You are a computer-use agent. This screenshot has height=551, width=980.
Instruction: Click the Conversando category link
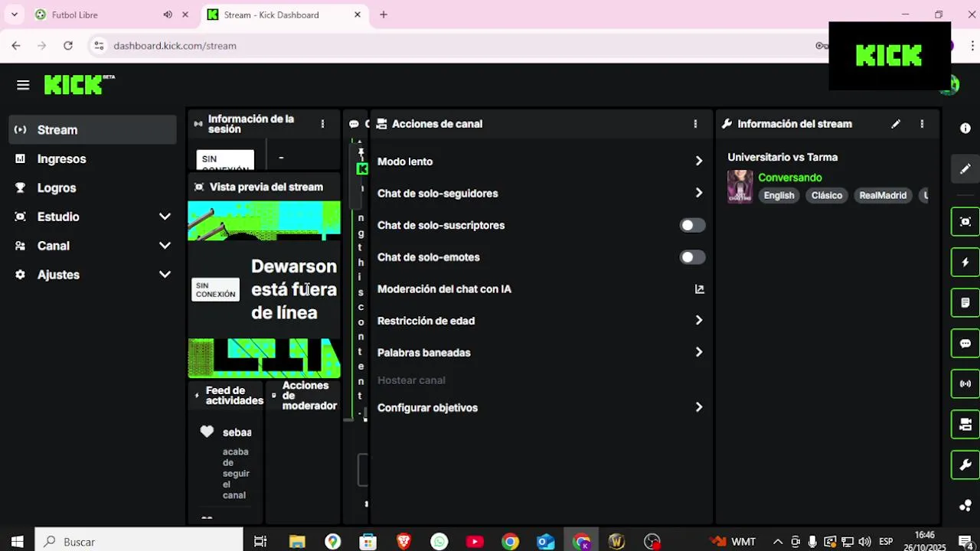click(789, 178)
